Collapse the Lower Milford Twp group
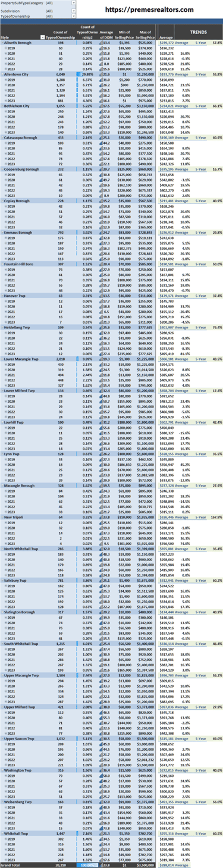 click(2, 390)
